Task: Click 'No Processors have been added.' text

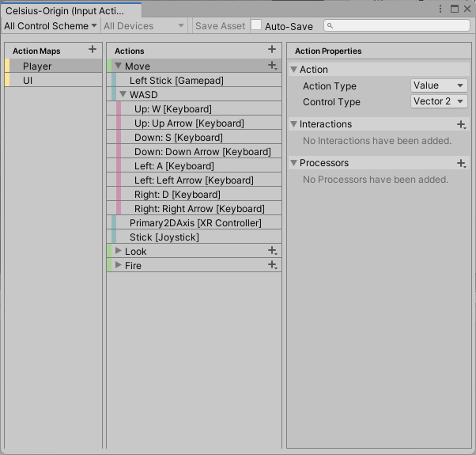Action: click(x=376, y=180)
